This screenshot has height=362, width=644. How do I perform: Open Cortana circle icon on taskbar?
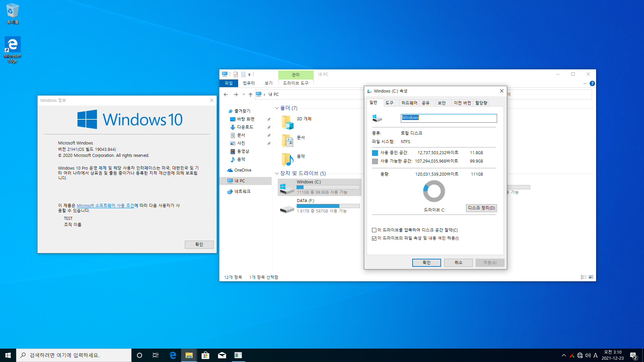(x=140, y=355)
